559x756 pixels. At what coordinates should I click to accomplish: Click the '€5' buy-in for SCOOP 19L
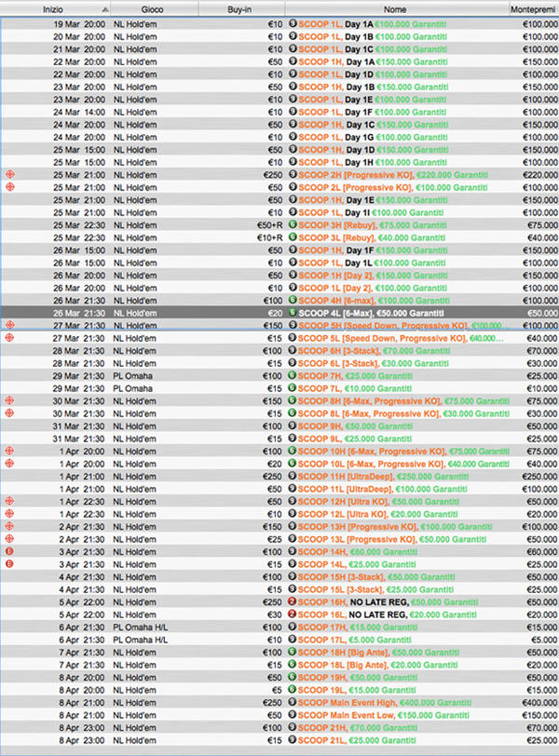point(277,690)
